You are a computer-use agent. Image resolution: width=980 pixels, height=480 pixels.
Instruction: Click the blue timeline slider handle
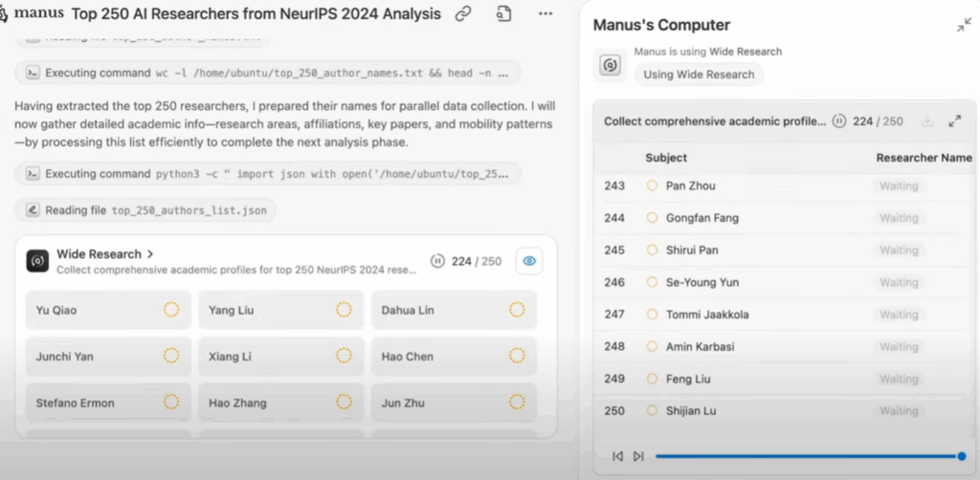[961, 456]
